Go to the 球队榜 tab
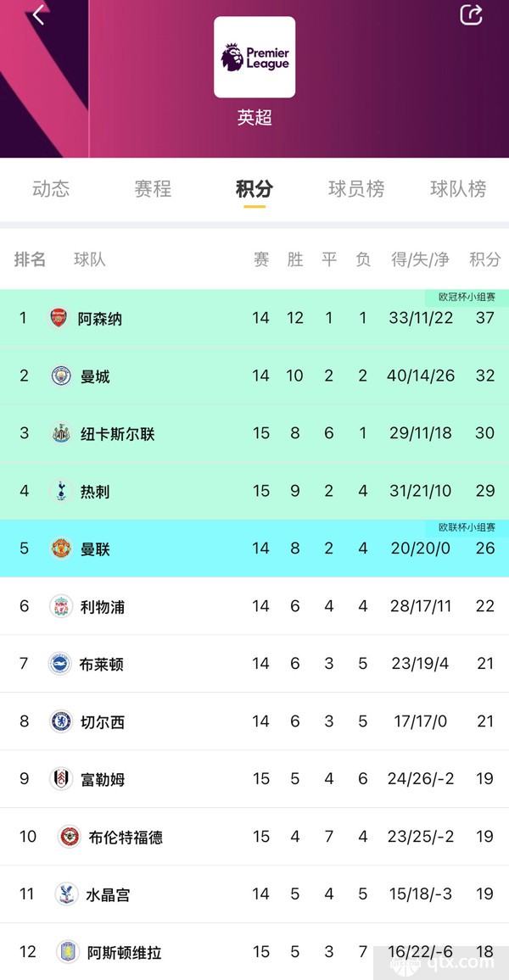The height and width of the screenshot is (980, 509). pos(458,189)
